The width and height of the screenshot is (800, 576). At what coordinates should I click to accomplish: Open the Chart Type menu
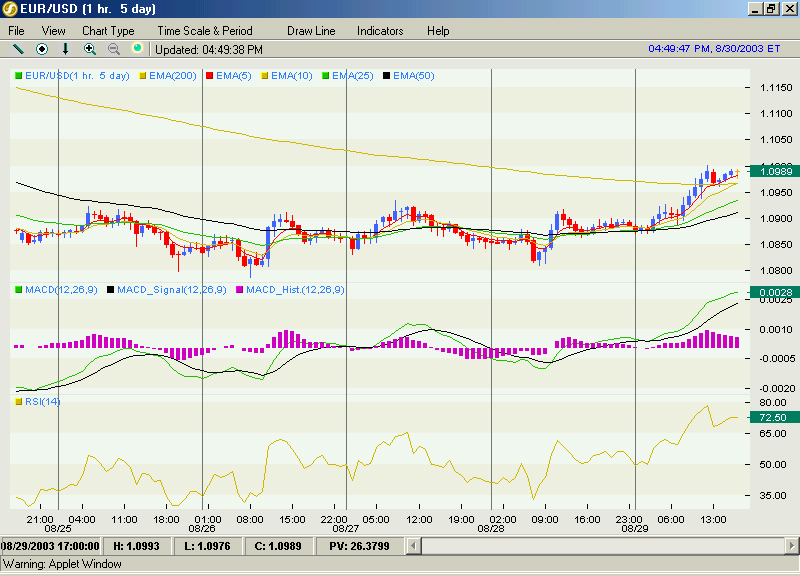coord(108,31)
